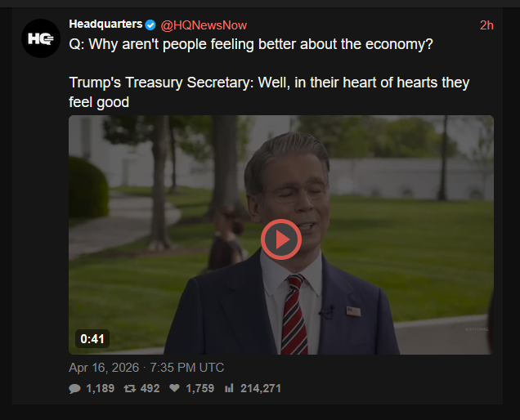Click the 1,189 replies count
Viewport: 520px width, 420px height.
coord(100,388)
